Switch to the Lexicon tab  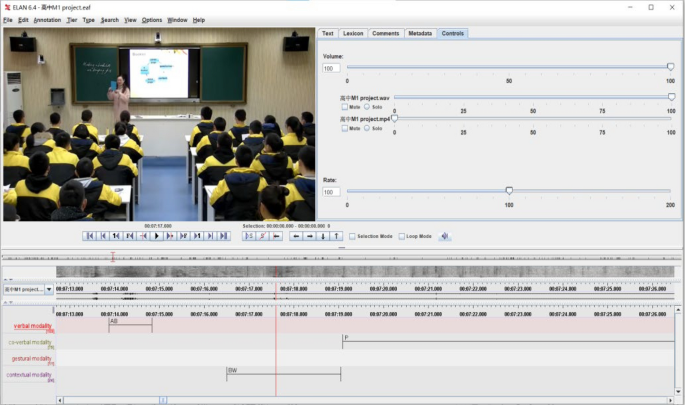point(353,33)
